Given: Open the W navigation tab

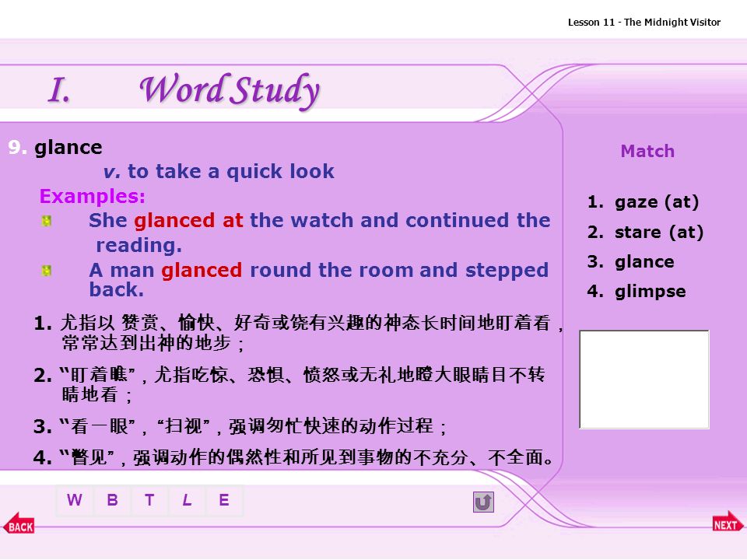Looking at the screenshot, I should [75, 500].
